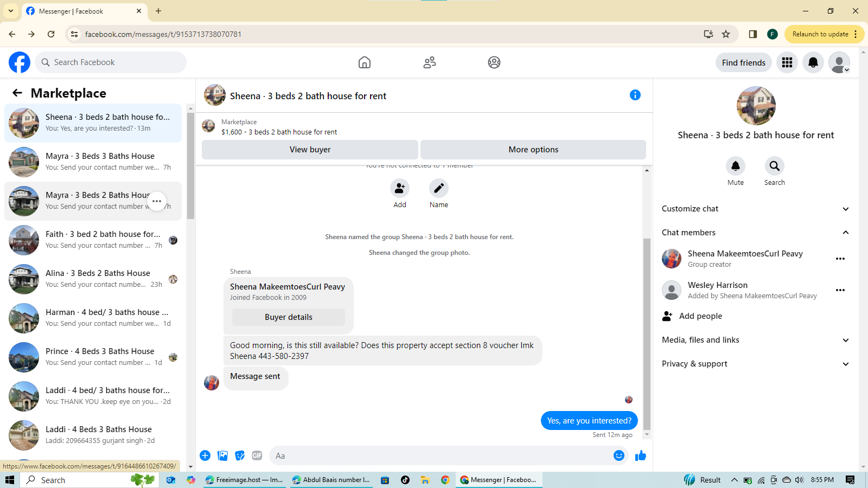Reload the page in the browser
Viewport: 868px width, 488px height.
(51, 34)
